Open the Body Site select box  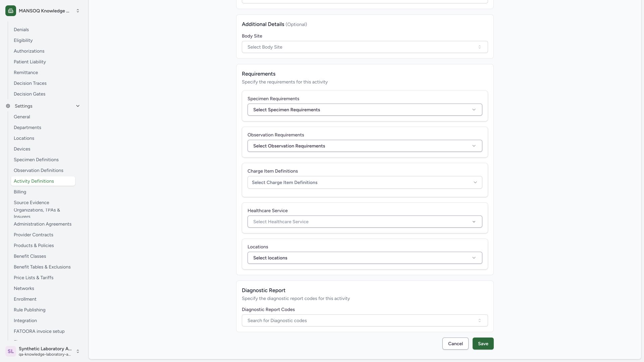click(x=365, y=47)
